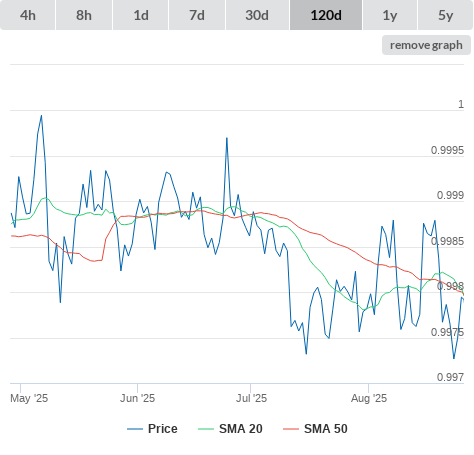Choose the 30d time range
The height and width of the screenshot is (455, 474).
257,15
